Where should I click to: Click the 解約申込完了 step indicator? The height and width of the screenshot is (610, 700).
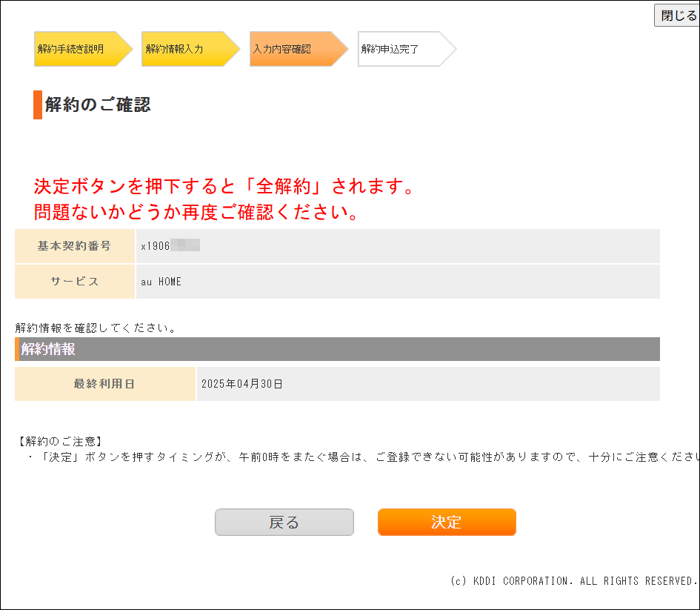(x=399, y=49)
